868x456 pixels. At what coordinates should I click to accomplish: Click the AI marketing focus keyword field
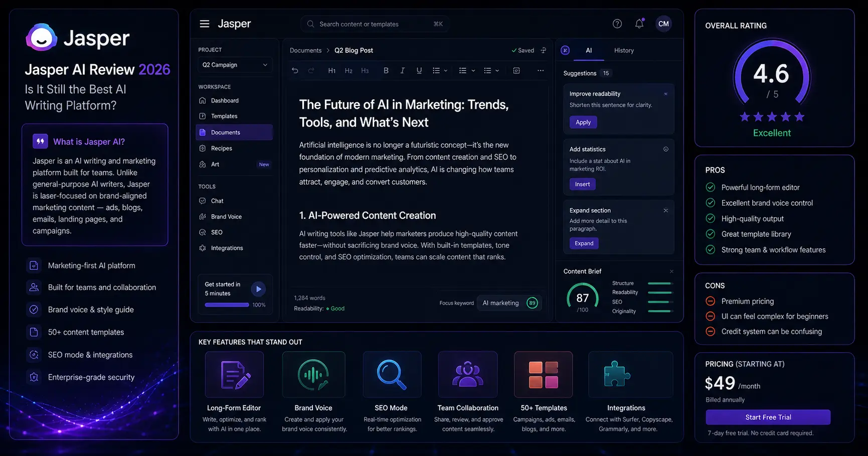click(509, 303)
